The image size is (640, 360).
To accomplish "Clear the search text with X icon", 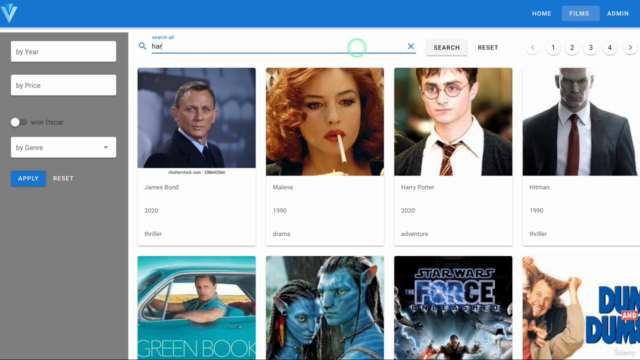I will click(411, 47).
